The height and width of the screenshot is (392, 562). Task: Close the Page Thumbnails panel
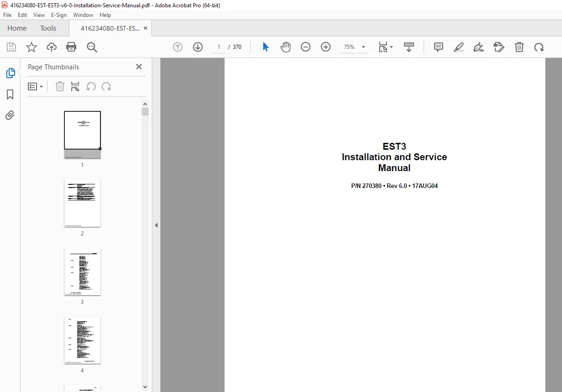pos(139,67)
